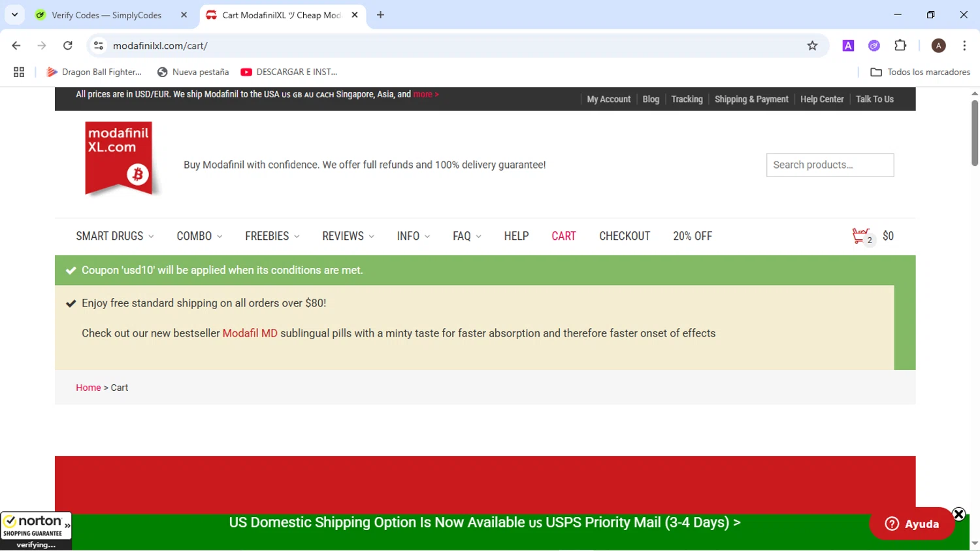Image resolution: width=980 pixels, height=551 pixels.
Task: Open Chrome three-dot menu
Action: pyautogui.click(x=964, y=46)
